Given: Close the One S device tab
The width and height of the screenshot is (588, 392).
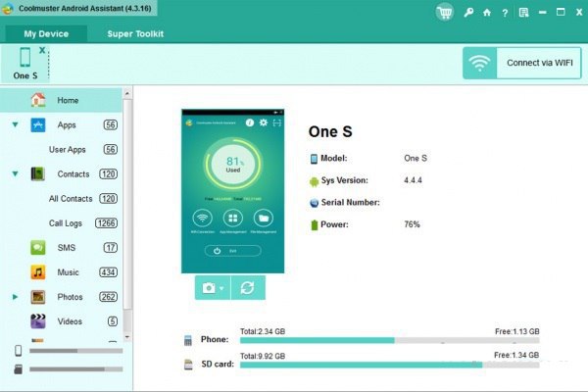Looking at the screenshot, I should point(42,50).
